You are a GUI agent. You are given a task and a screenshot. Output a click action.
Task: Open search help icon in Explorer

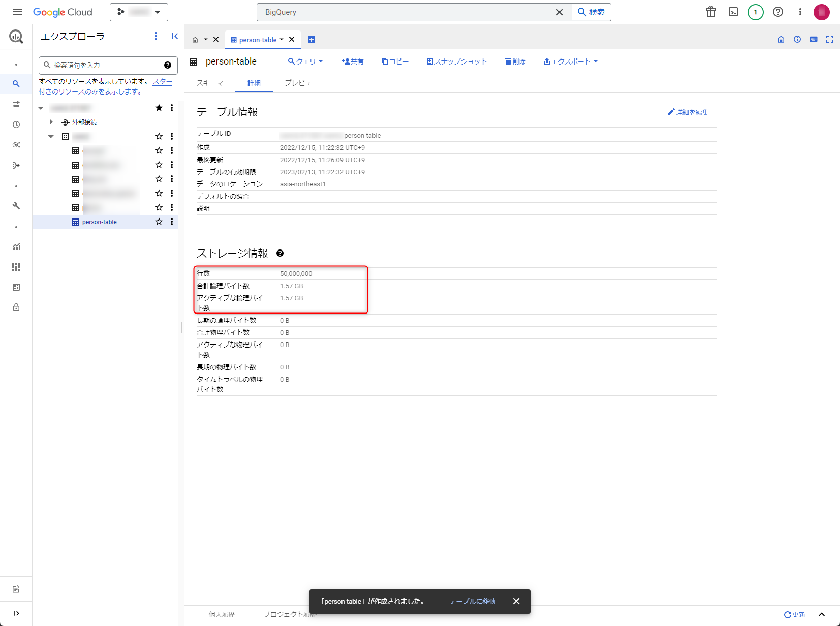[168, 65]
